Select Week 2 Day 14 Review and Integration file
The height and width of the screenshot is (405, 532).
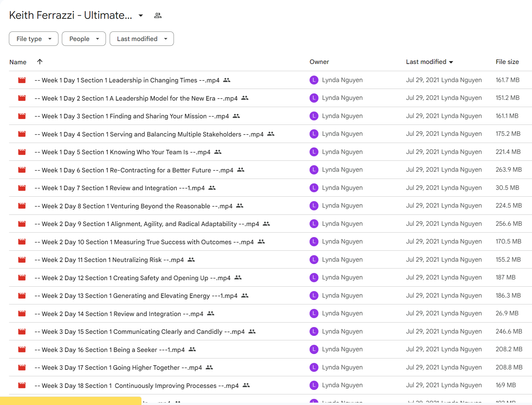coord(119,314)
